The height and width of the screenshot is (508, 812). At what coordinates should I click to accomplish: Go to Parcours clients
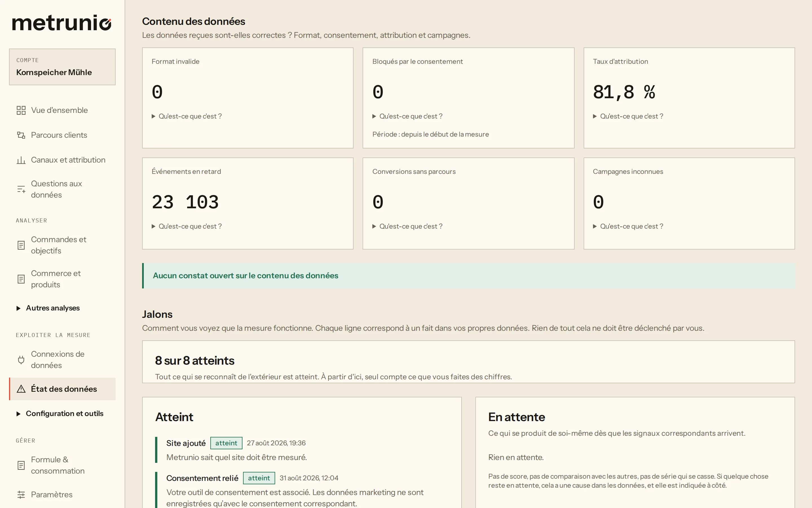(x=62, y=135)
